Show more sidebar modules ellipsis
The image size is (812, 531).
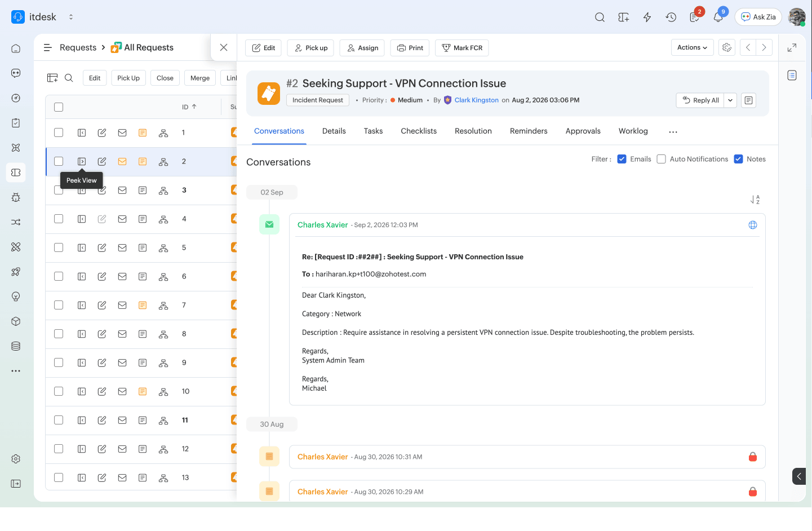16,371
